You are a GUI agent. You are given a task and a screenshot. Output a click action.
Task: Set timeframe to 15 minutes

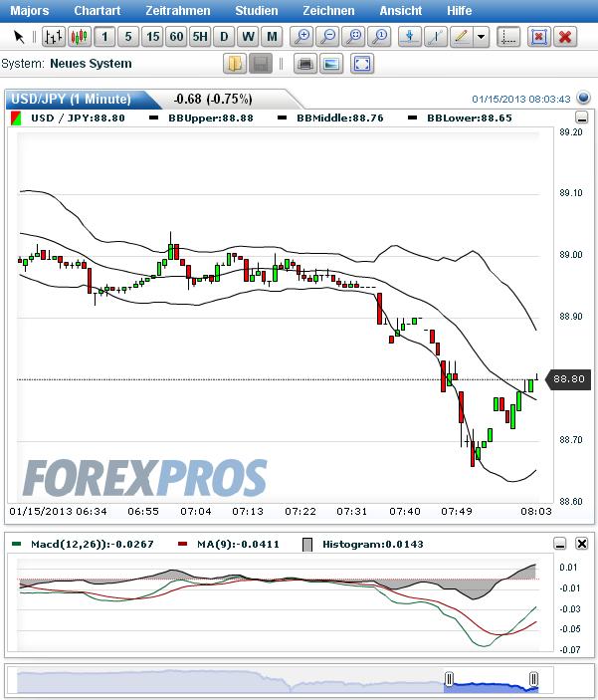coord(152,37)
